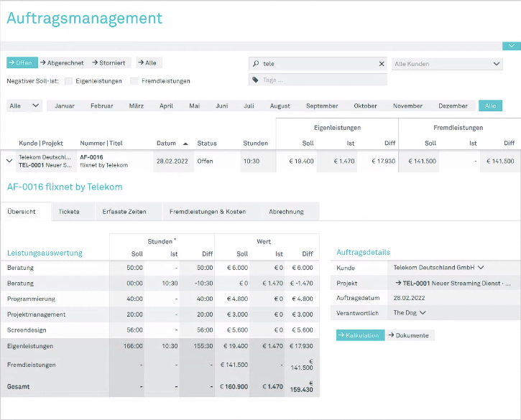
Task: Clear the search field with X icon
Action: coord(382,64)
